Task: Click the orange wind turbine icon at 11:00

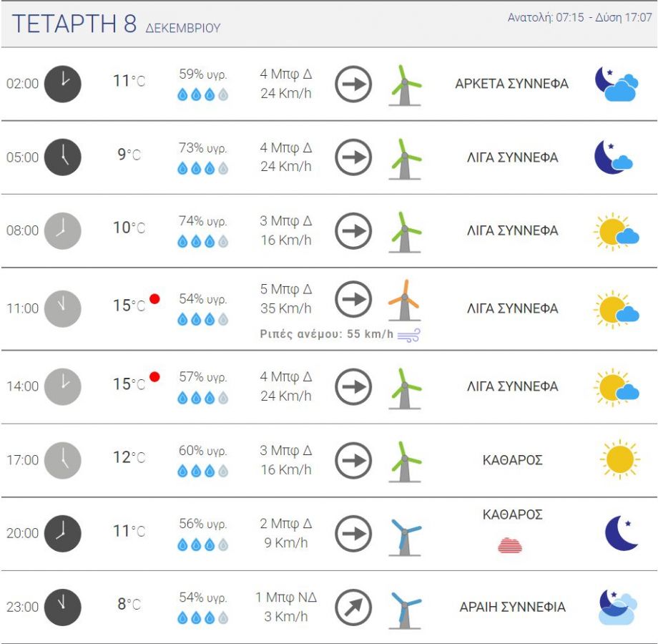Action: click(x=404, y=301)
